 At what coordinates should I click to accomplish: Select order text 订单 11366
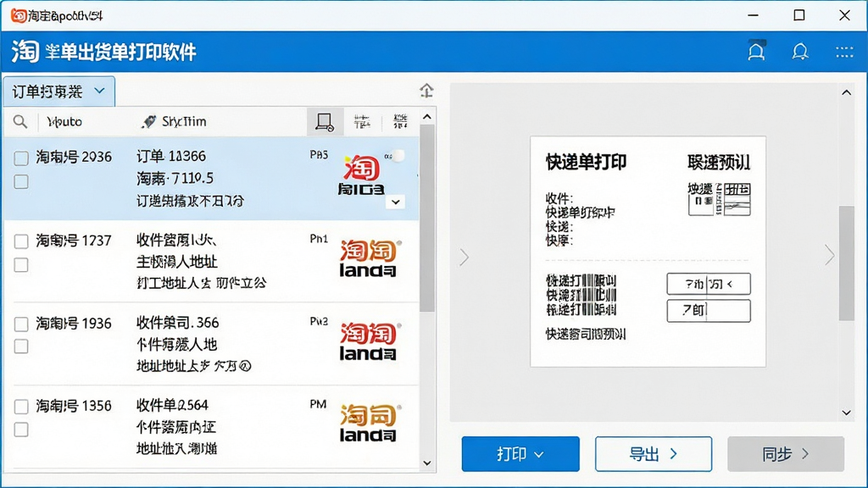tap(171, 156)
